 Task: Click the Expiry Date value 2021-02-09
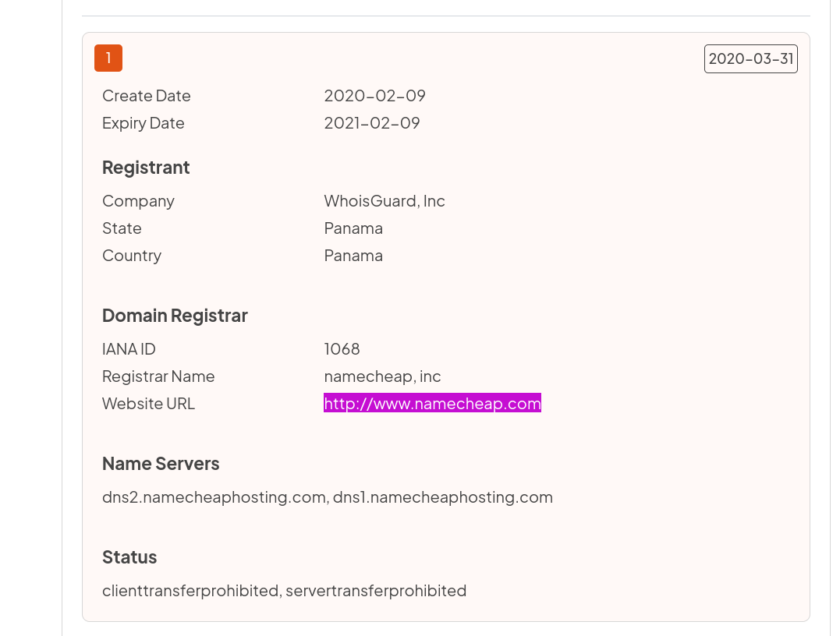pyautogui.click(x=371, y=123)
